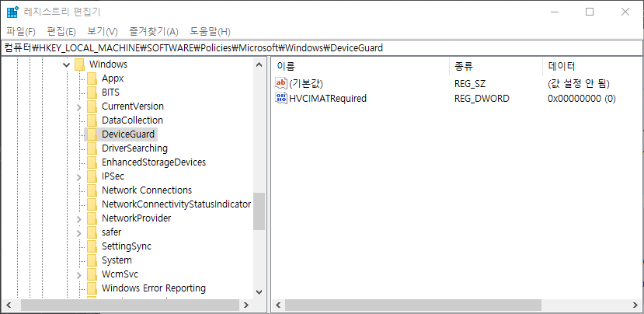Click the HVCIMATRequired DWORD value icon
The image size is (644, 314).
pyautogui.click(x=281, y=98)
